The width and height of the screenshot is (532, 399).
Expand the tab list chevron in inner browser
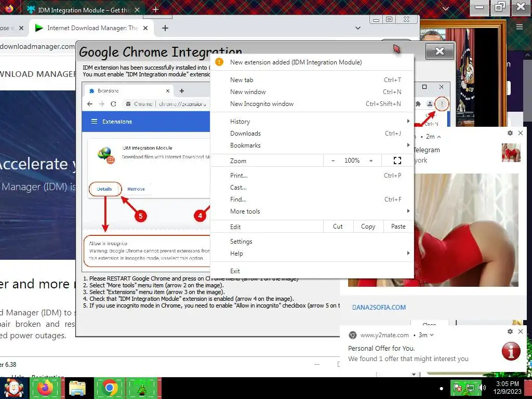[357, 28]
